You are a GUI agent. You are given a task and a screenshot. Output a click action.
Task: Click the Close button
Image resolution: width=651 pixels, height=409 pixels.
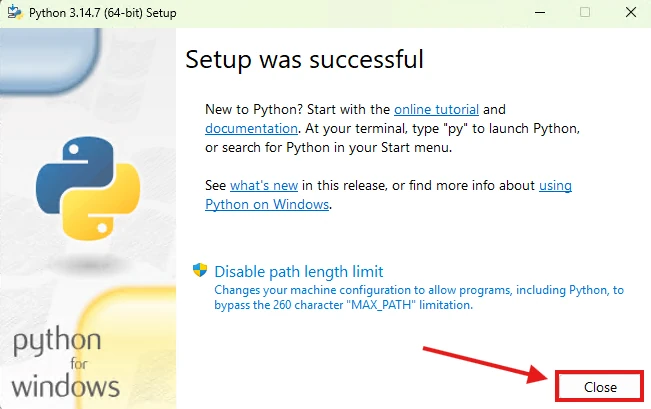point(600,387)
